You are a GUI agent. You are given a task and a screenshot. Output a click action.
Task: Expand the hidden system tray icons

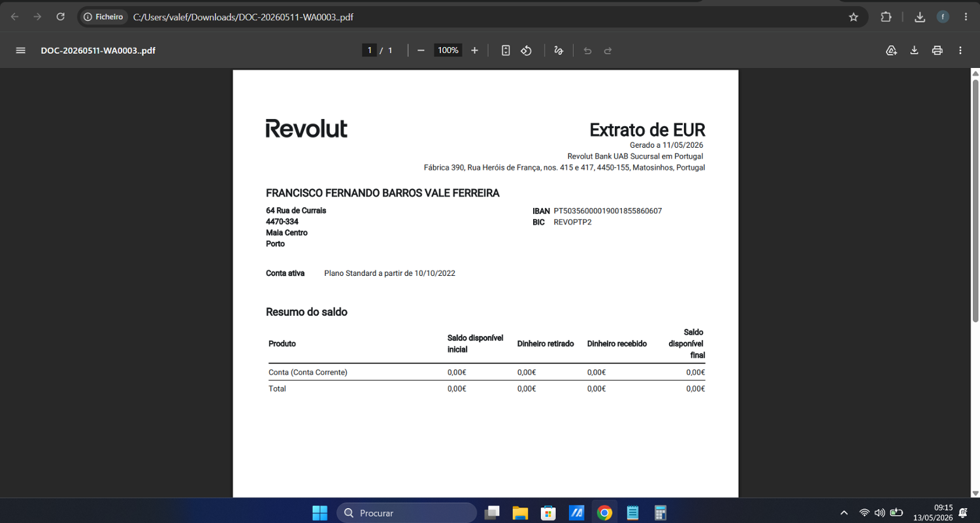(x=843, y=513)
